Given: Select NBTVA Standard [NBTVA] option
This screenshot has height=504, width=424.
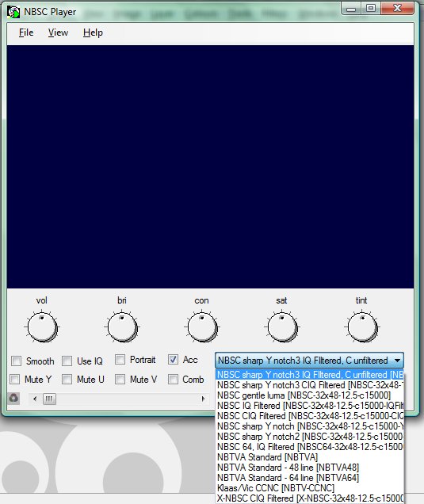Looking at the screenshot, I should 310,457.
